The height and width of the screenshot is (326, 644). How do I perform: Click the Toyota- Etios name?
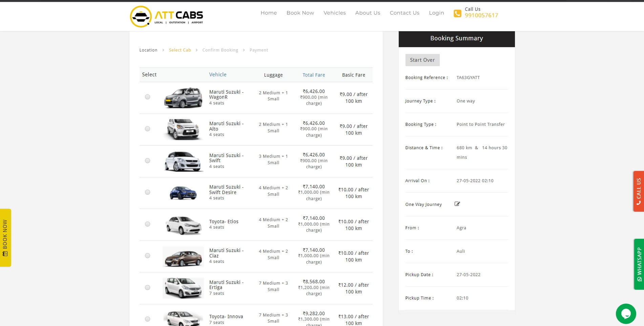224,222
